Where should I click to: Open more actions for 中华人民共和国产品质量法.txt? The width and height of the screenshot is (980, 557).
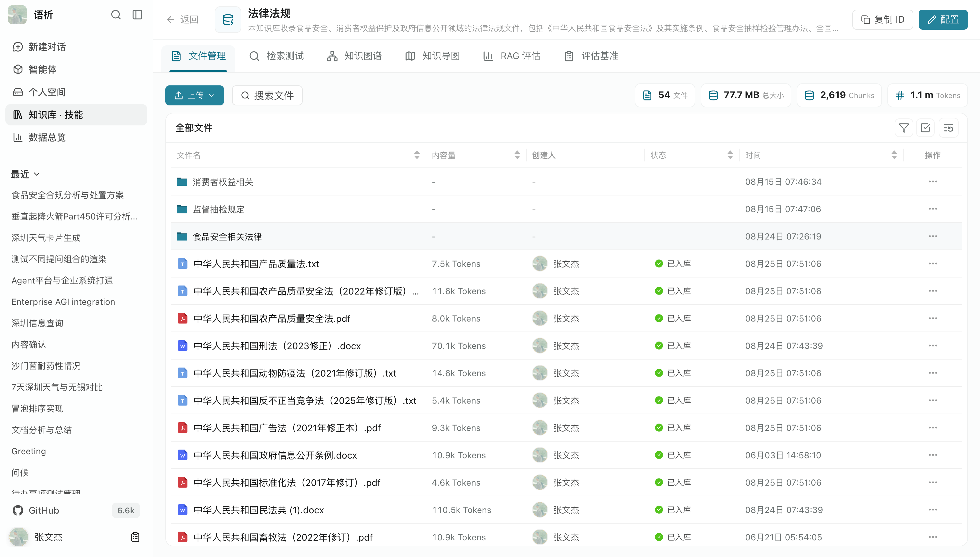(933, 263)
